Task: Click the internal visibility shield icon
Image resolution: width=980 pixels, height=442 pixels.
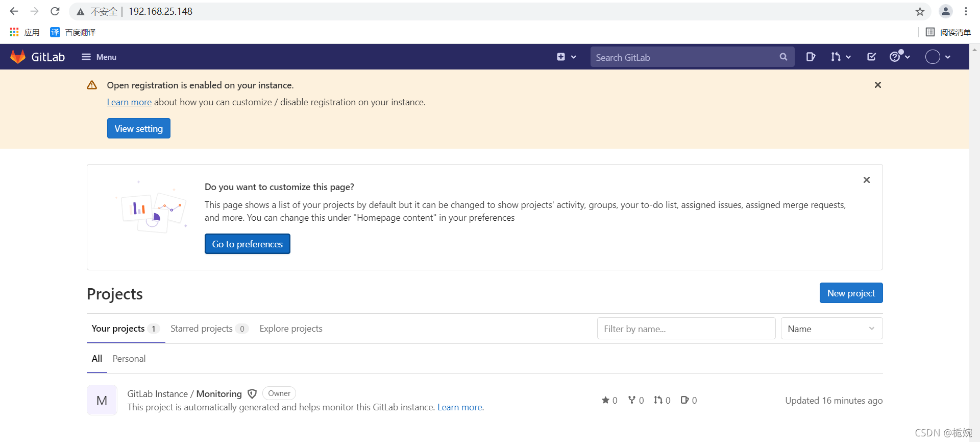Action: 252,393
